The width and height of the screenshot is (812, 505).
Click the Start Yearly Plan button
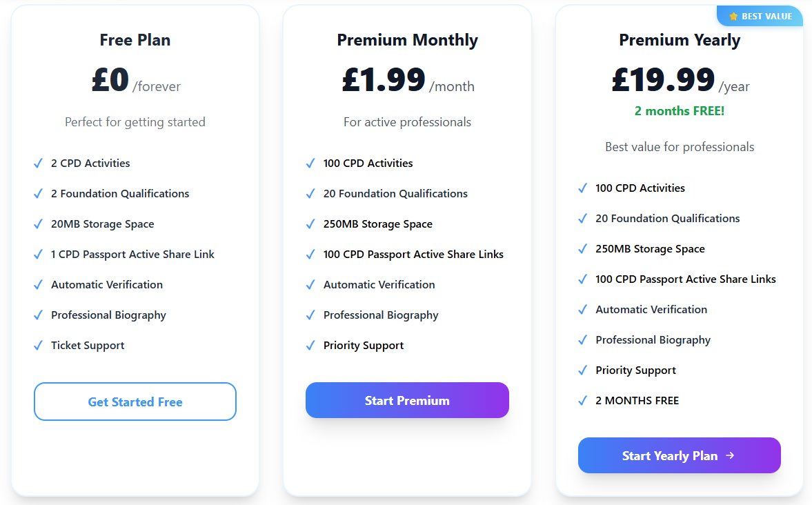[679, 455]
